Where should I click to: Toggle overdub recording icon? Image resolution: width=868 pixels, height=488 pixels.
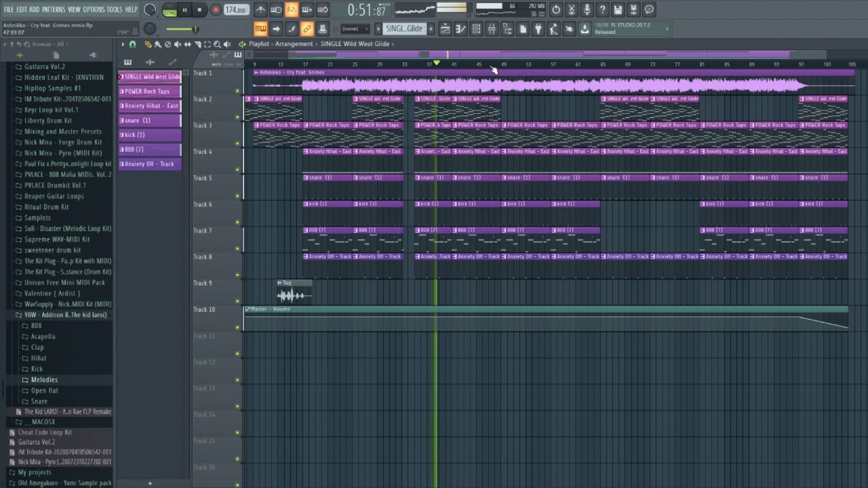307,9
